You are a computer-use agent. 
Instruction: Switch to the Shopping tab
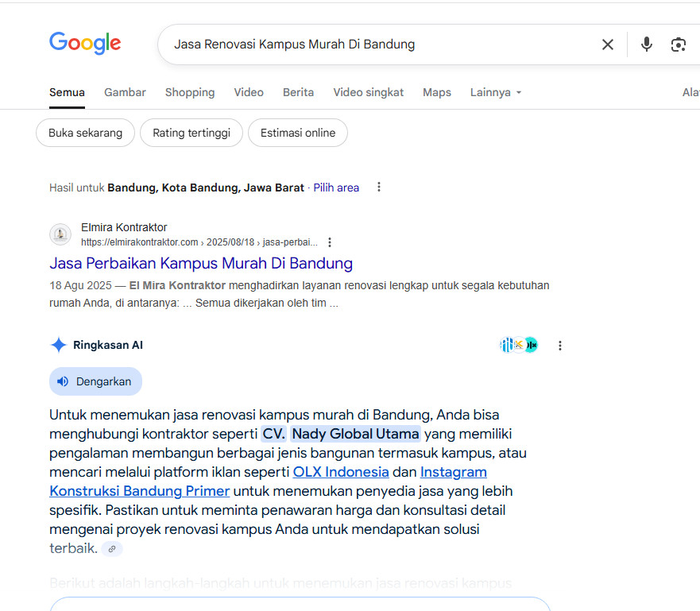click(190, 92)
